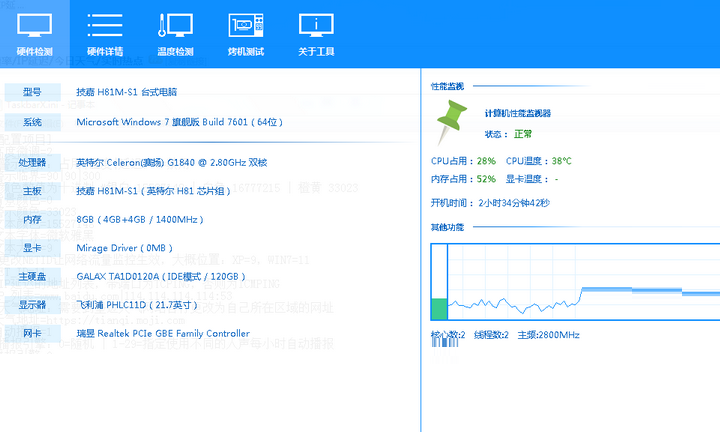
Task: Click the 网卡 category label
Action: coord(32,333)
